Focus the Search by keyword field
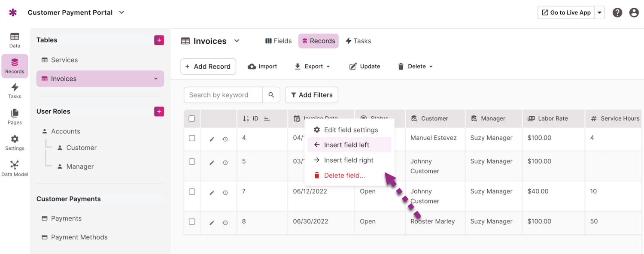 click(x=223, y=95)
